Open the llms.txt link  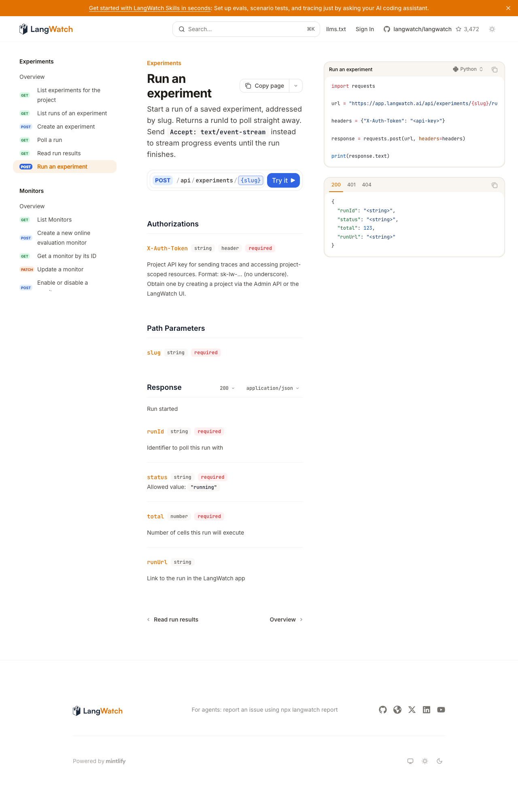click(336, 29)
